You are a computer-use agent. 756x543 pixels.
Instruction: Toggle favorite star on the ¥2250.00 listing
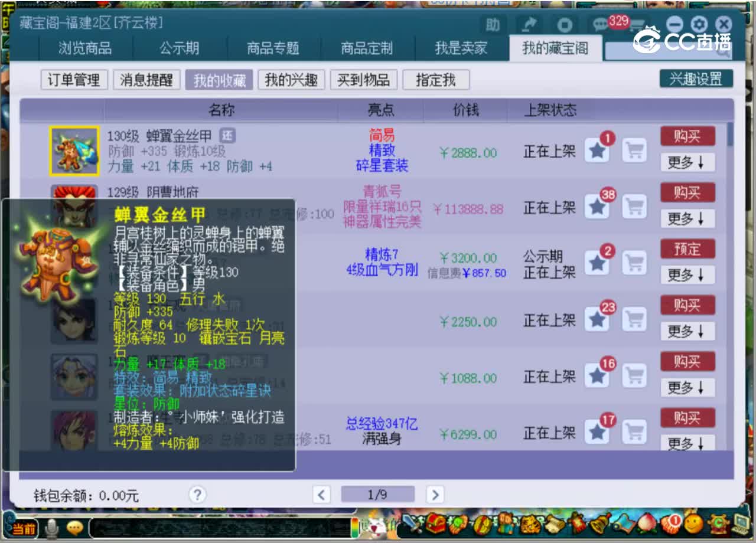coord(598,319)
